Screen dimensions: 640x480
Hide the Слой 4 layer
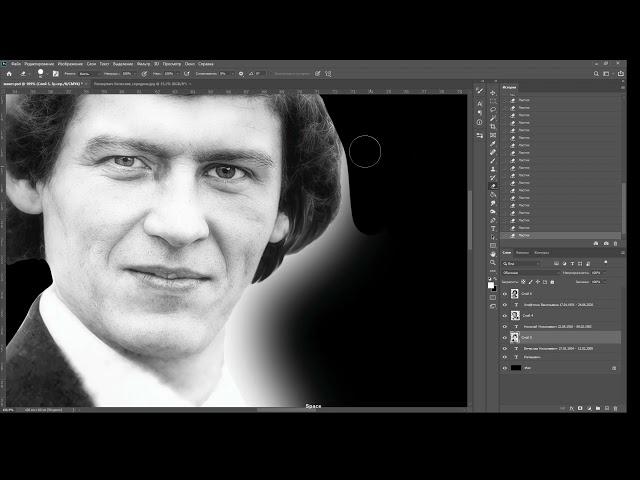tap(504, 316)
